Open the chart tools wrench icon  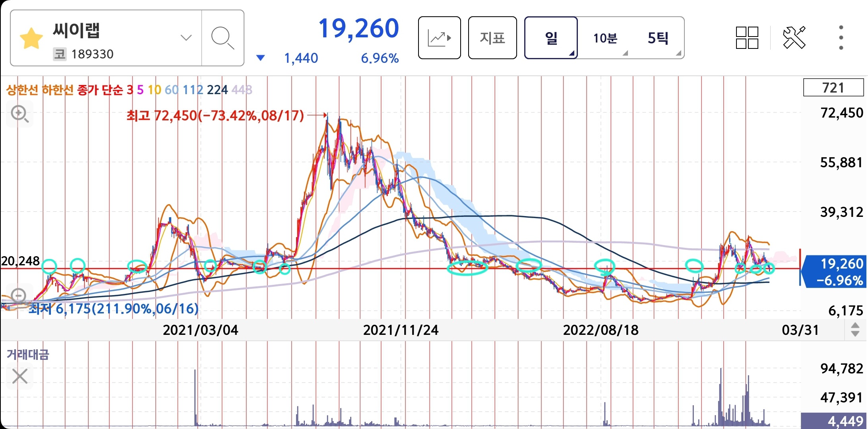794,37
